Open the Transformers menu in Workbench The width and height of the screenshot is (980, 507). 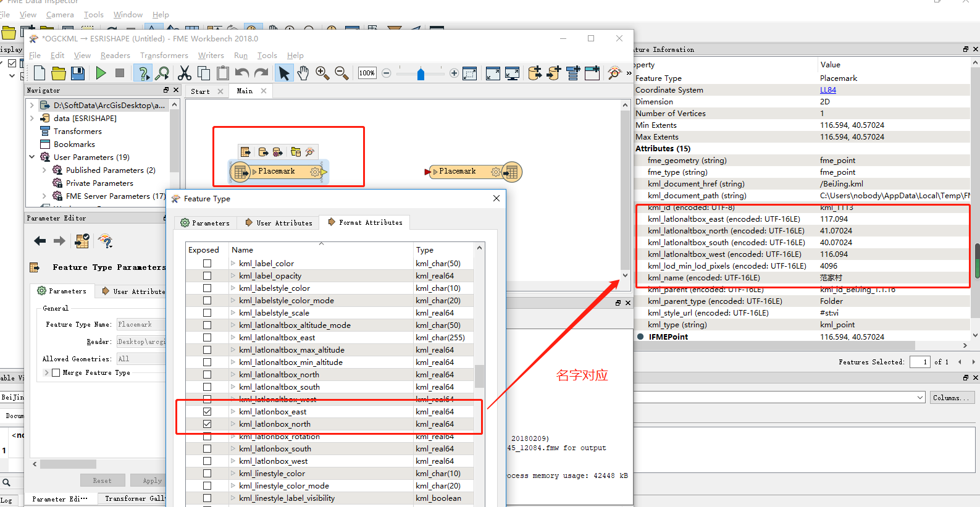pos(164,55)
